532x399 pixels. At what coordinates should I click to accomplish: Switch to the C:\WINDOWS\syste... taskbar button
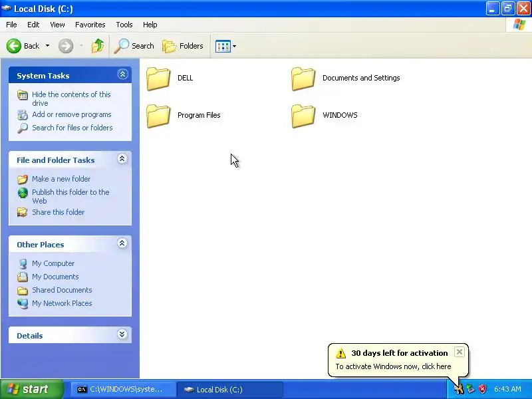tap(124, 390)
